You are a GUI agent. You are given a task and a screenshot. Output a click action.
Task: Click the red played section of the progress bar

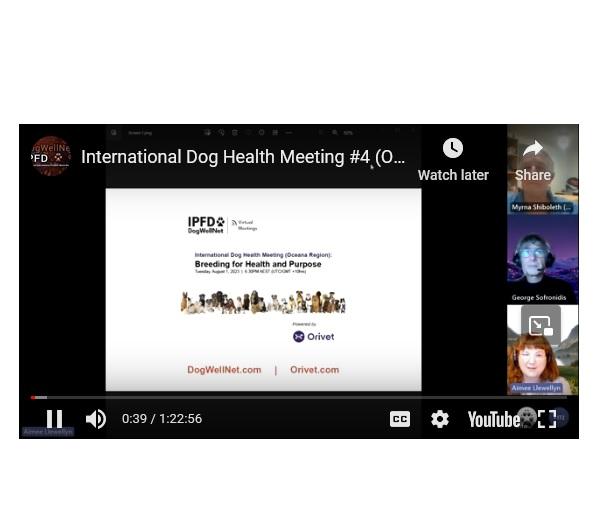pos(33,398)
